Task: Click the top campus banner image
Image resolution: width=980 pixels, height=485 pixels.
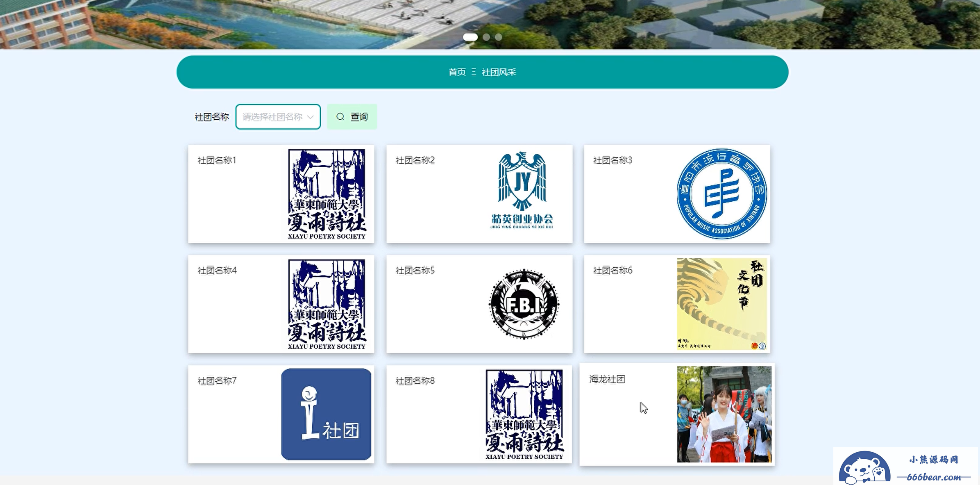Action: point(490,24)
